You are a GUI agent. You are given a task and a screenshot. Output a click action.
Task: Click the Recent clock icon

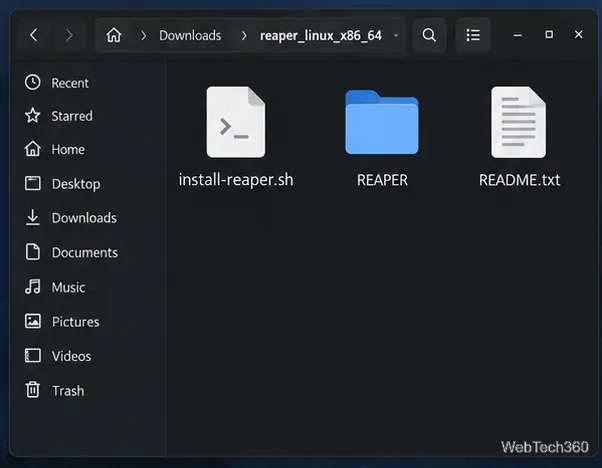pyautogui.click(x=33, y=82)
